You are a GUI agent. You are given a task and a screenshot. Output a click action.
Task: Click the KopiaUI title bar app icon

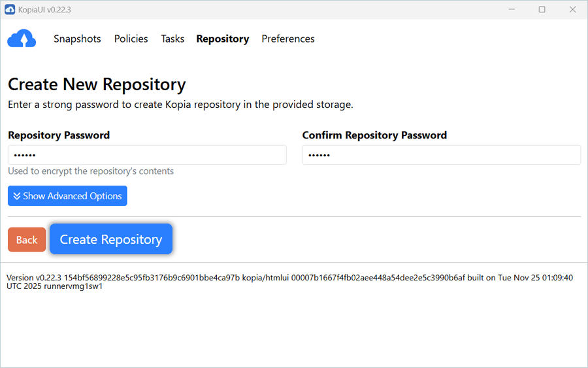(x=10, y=9)
